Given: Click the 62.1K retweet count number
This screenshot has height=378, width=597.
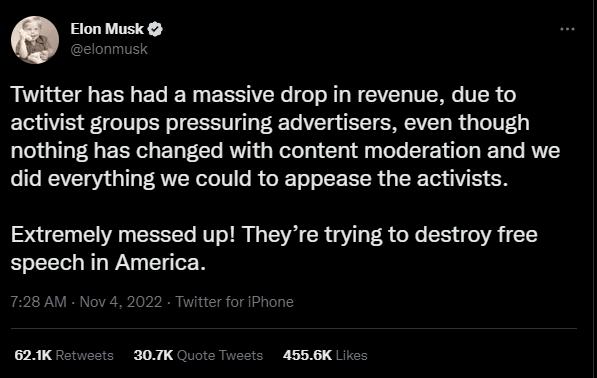Looking at the screenshot, I should (33, 355).
